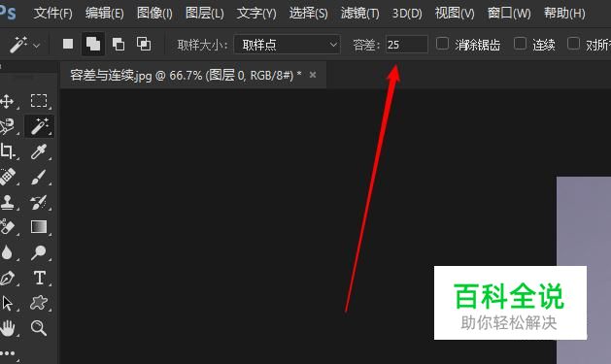The width and height of the screenshot is (611, 364).
Task: Click the Add to selection mode button
Action: [92, 44]
